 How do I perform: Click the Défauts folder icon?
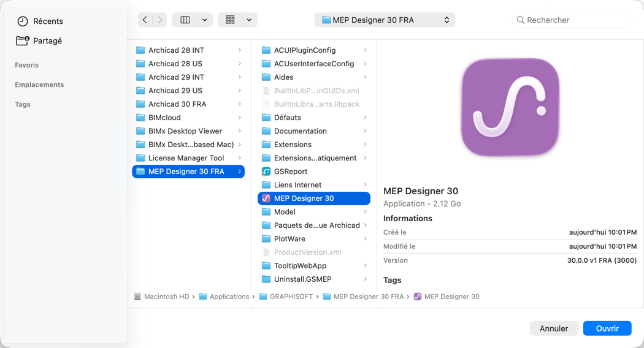[266, 118]
